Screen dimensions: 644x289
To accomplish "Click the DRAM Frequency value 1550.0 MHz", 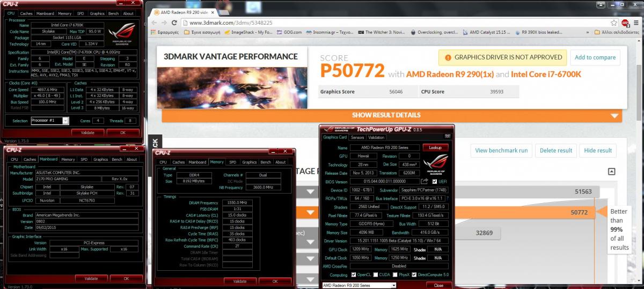I will coord(236,203).
